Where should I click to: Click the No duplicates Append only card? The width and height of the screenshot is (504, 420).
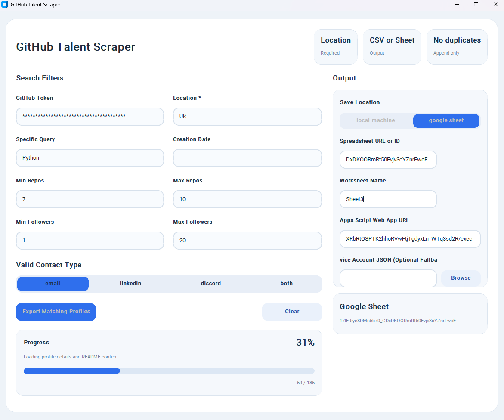pyautogui.click(x=457, y=47)
